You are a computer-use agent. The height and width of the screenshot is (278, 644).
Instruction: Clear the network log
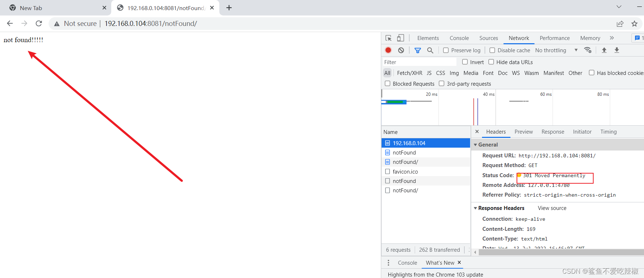401,50
